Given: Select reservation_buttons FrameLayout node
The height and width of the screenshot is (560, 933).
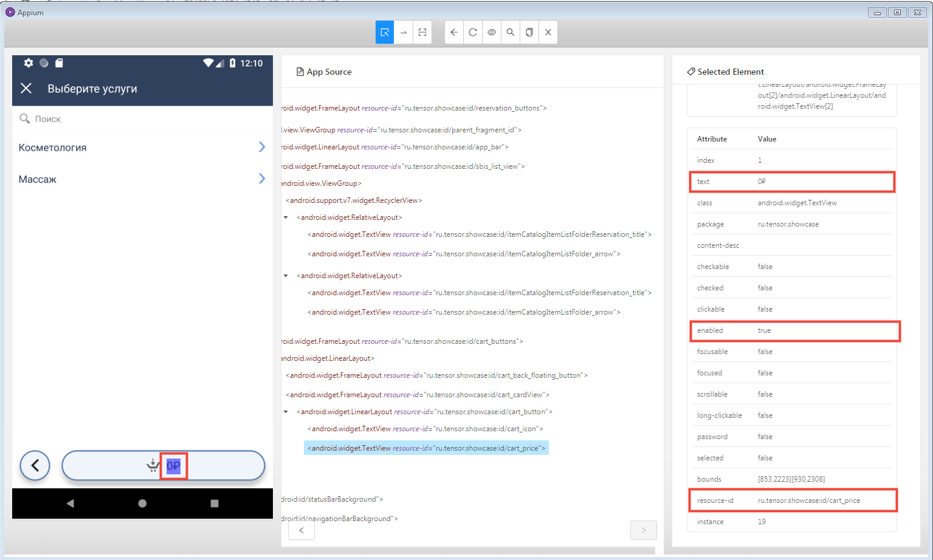Looking at the screenshot, I should (x=414, y=108).
